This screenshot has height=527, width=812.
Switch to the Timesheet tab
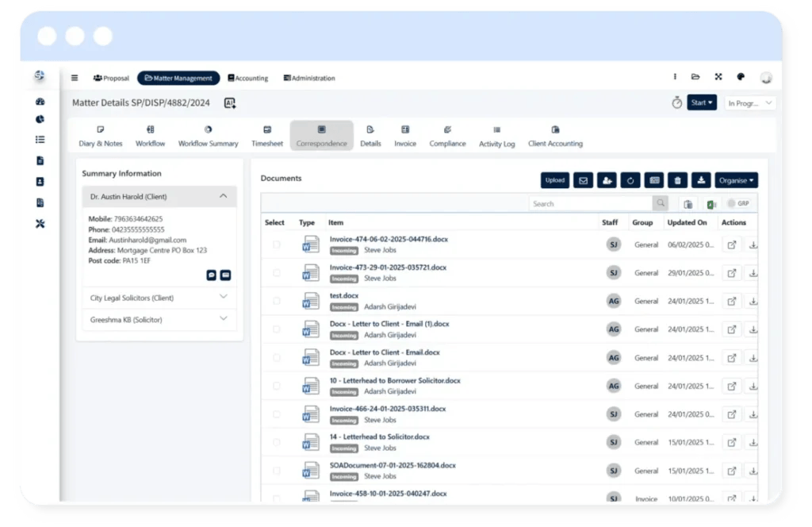(x=267, y=136)
